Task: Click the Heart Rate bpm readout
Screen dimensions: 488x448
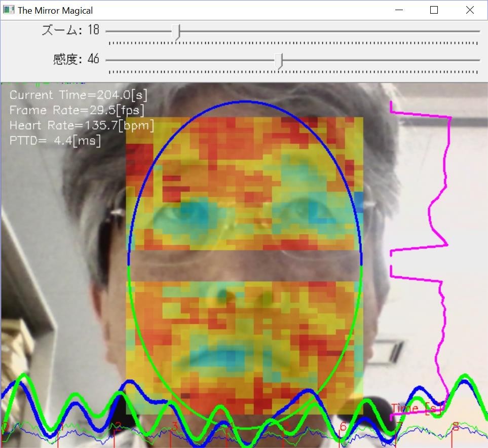Action: [x=82, y=125]
